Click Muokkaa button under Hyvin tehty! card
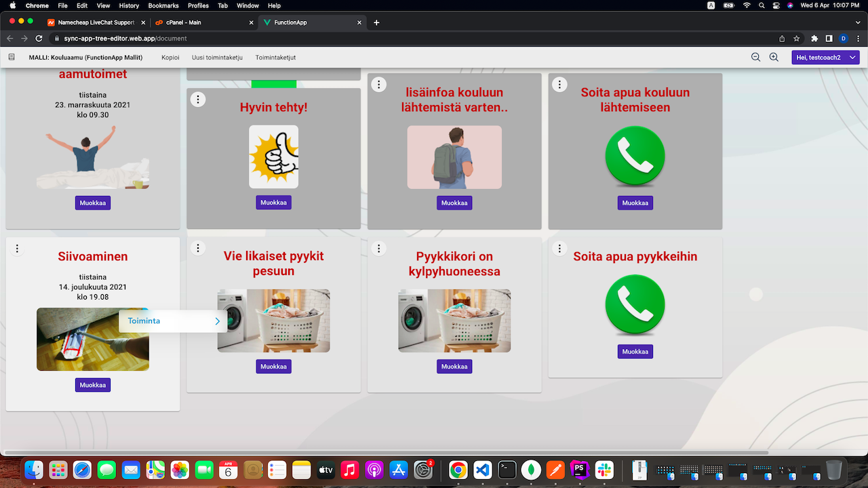868x488 pixels. pos(273,203)
